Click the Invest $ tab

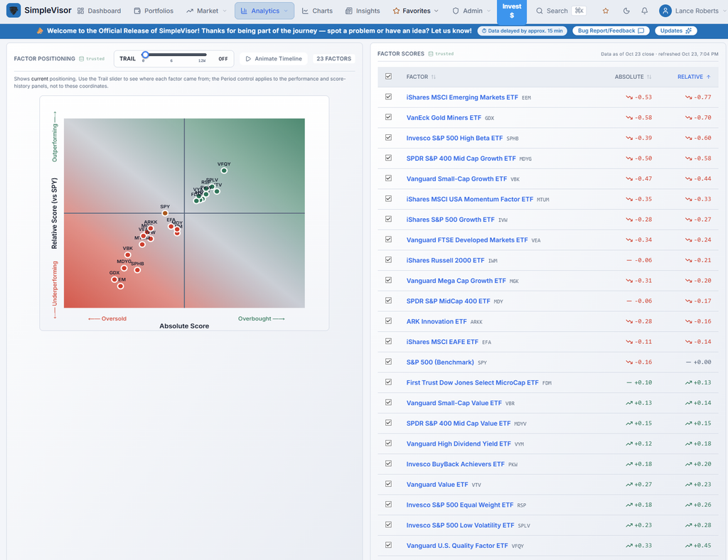tap(512, 11)
